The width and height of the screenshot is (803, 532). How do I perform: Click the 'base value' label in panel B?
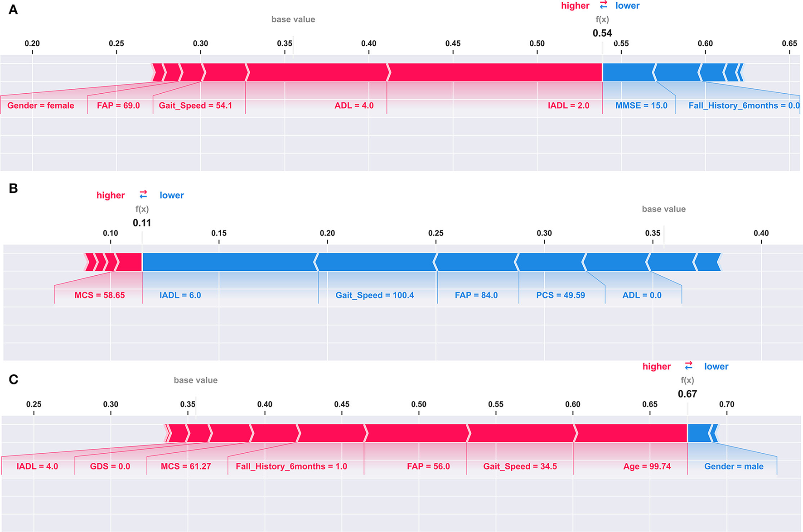click(x=663, y=209)
